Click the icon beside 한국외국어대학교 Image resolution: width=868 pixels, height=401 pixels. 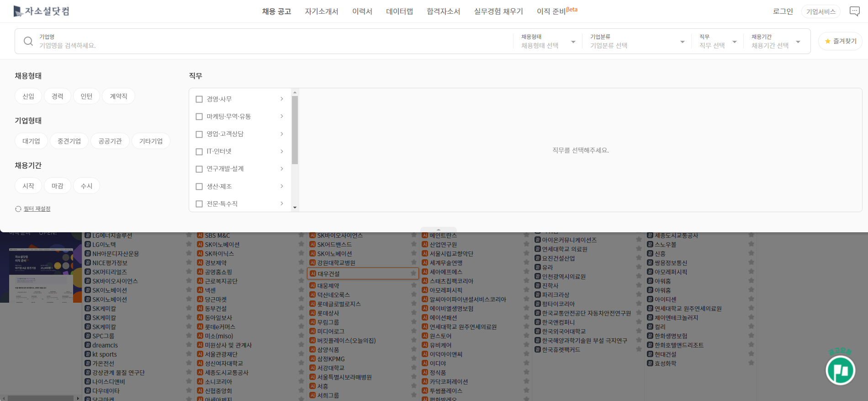click(537, 331)
